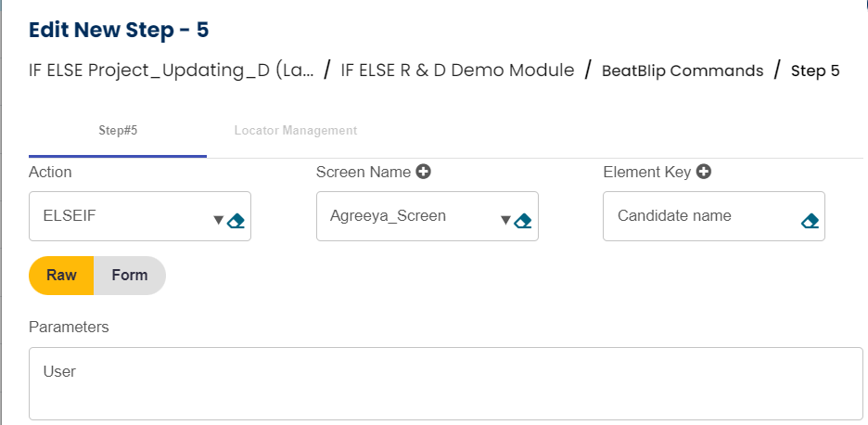
Task: Open the ELSEIF action combo box
Action: click(x=121, y=216)
